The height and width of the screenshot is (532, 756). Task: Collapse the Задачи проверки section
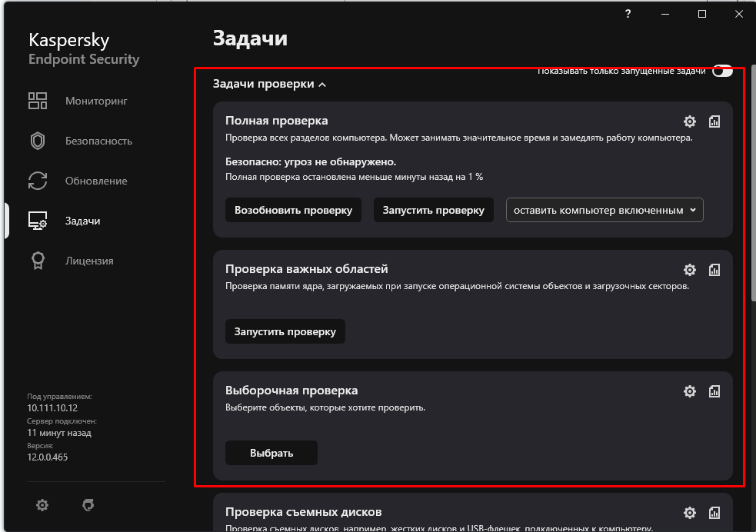point(269,84)
